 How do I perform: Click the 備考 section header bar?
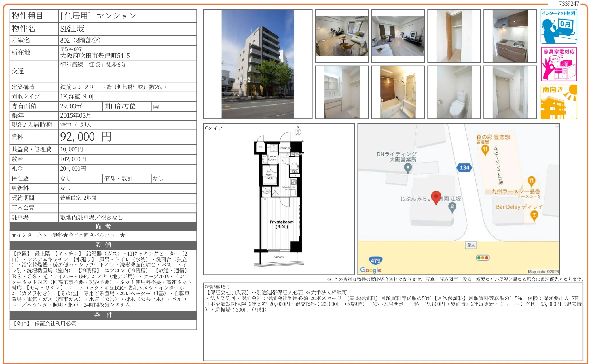(103, 226)
